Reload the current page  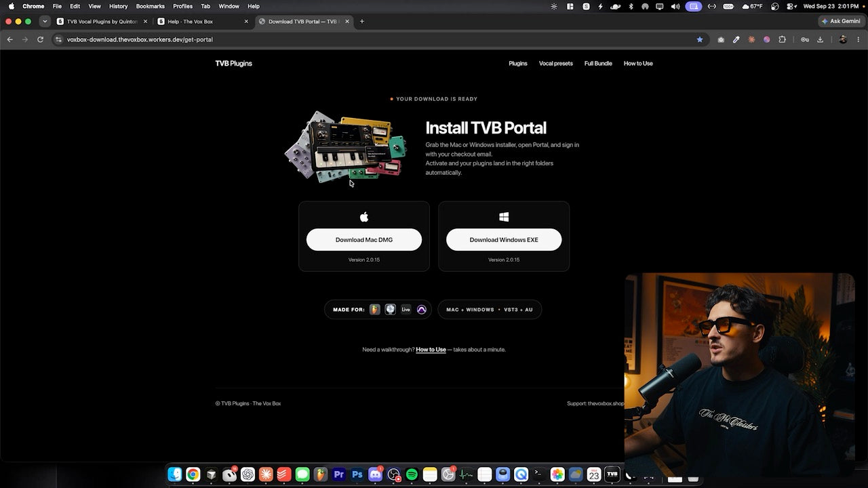pyautogui.click(x=40, y=40)
